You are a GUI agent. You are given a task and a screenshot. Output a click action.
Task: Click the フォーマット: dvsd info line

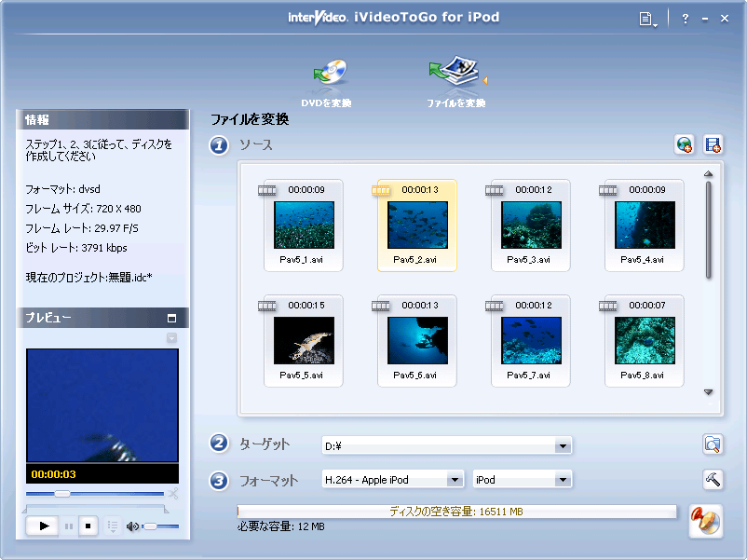coord(63,189)
